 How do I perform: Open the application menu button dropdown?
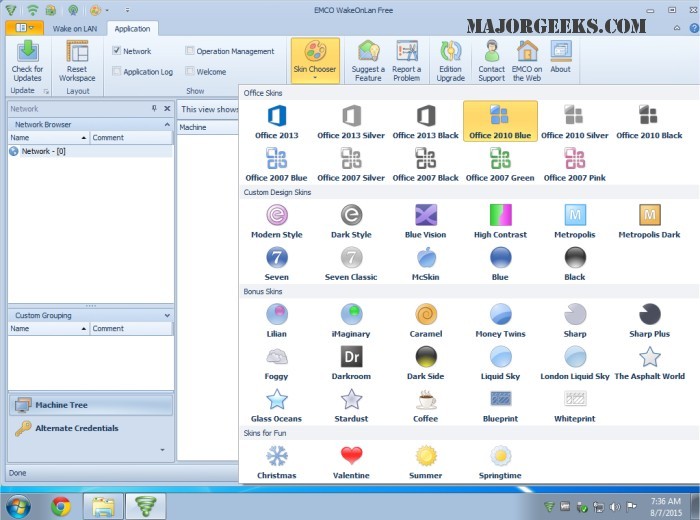point(25,28)
